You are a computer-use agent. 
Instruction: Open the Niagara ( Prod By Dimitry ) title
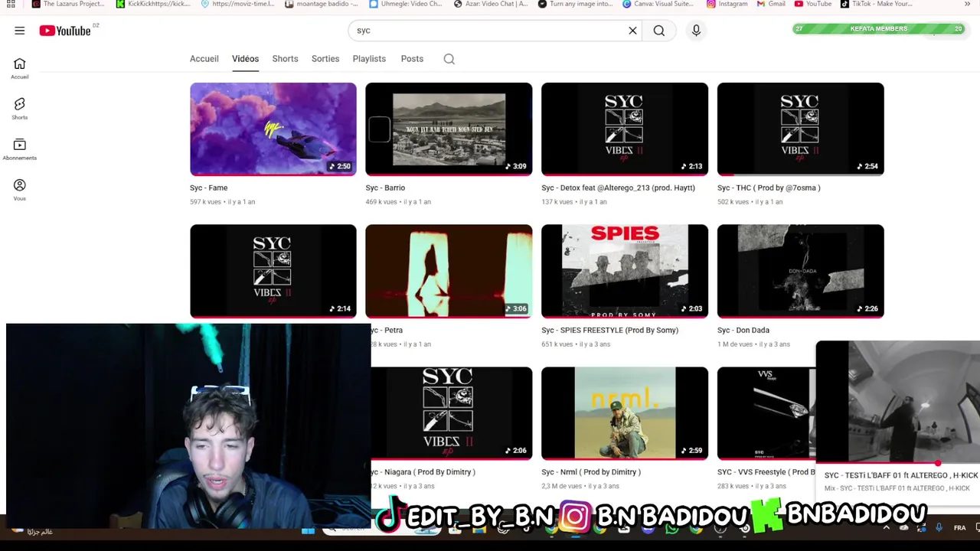[x=423, y=472]
